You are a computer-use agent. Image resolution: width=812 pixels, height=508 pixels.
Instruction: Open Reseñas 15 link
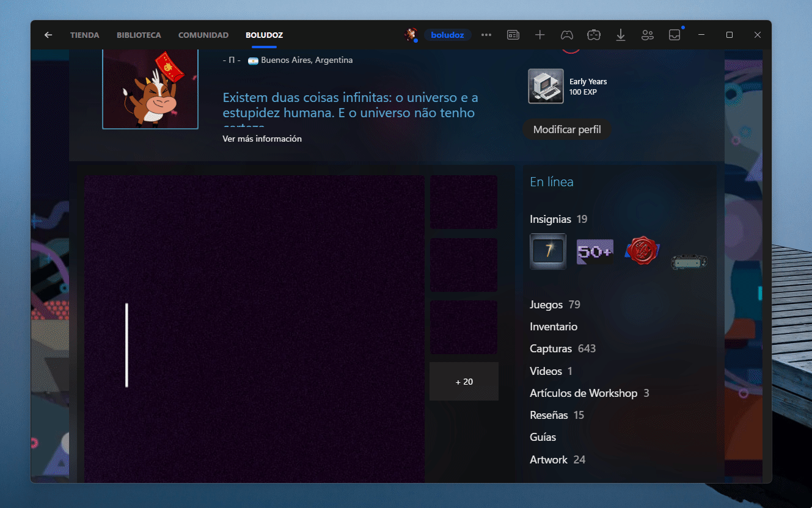click(557, 415)
